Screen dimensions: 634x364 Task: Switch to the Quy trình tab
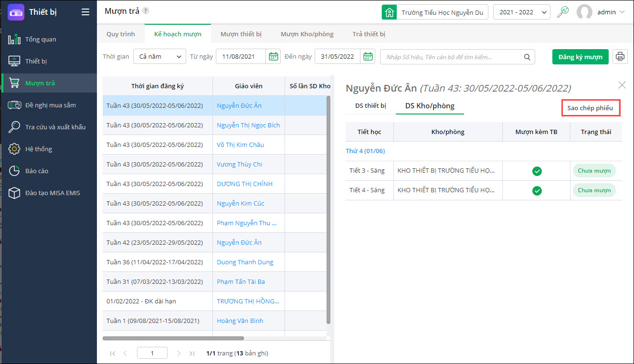click(x=121, y=34)
